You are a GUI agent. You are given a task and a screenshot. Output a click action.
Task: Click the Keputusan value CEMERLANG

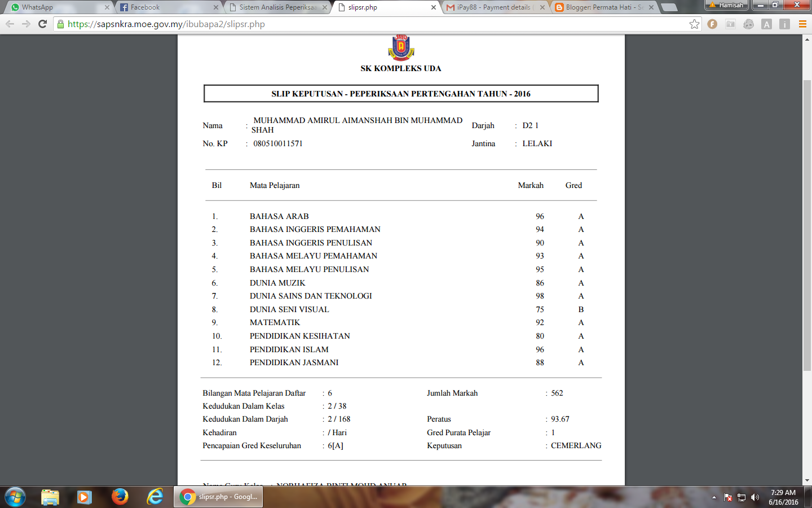576,445
